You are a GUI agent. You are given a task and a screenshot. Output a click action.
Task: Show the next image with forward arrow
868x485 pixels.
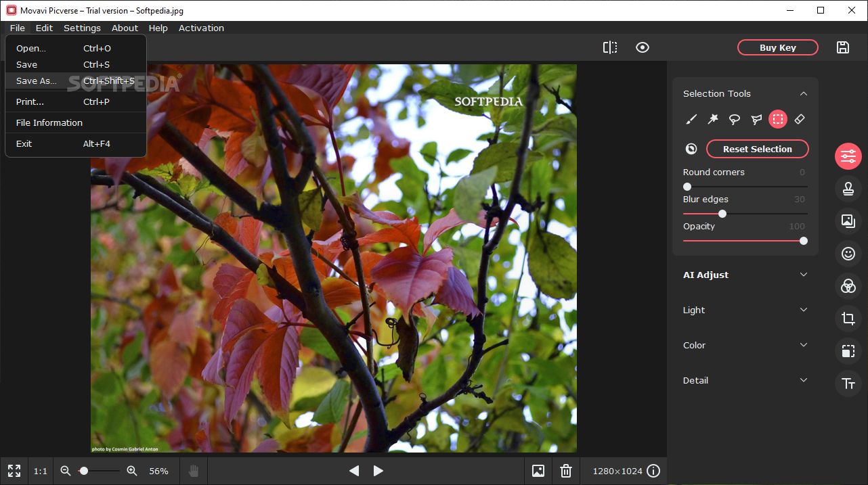pyautogui.click(x=378, y=471)
